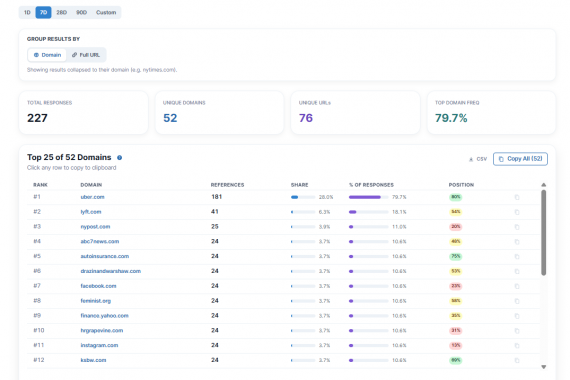570x380 pixels.
Task: Click nypost.com's red position badge
Action: coord(455,227)
